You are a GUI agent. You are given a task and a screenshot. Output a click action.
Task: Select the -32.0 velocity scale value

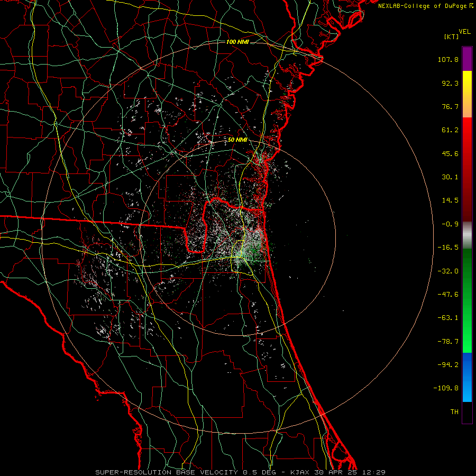448,271
